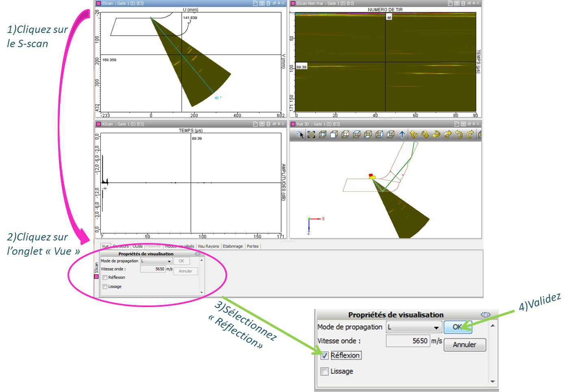The width and height of the screenshot is (577, 392).
Task: Open Mode de propagation dropdown in enlarged panel
Action: click(x=436, y=327)
